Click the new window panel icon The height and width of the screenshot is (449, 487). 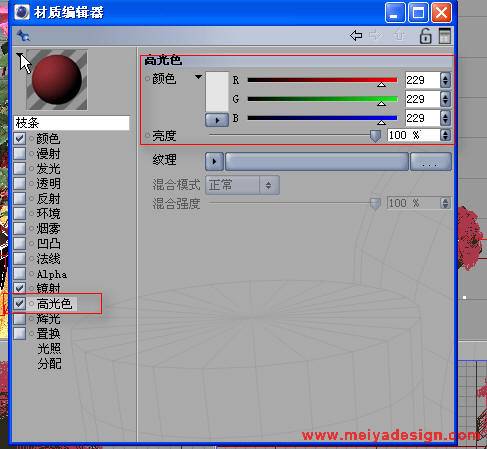pos(445,36)
